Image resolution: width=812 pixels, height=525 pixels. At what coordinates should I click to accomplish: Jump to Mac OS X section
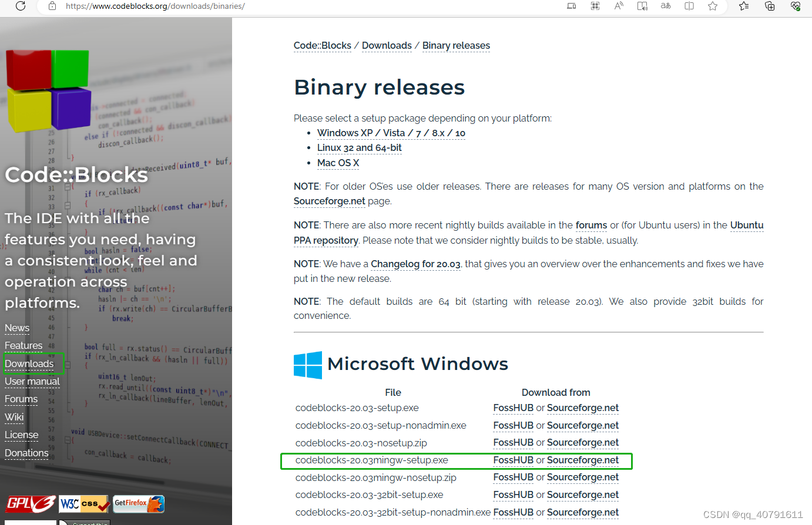point(338,163)
